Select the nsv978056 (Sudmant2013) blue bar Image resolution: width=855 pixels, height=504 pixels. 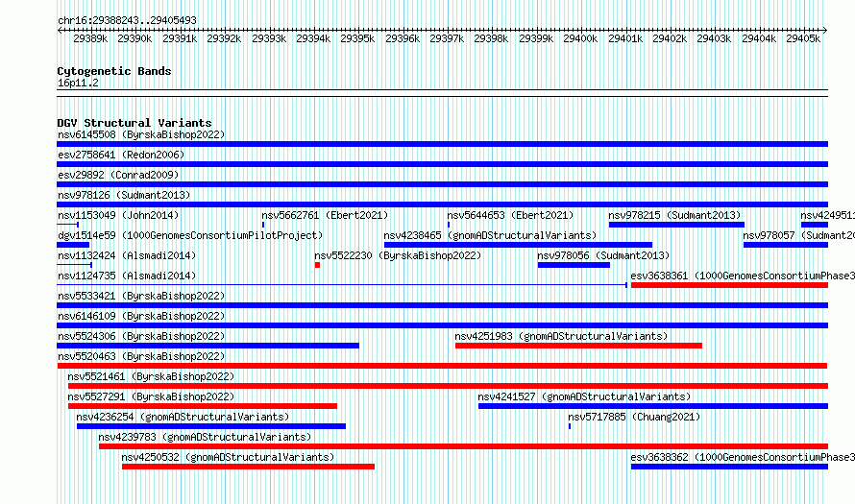(574, 265)
